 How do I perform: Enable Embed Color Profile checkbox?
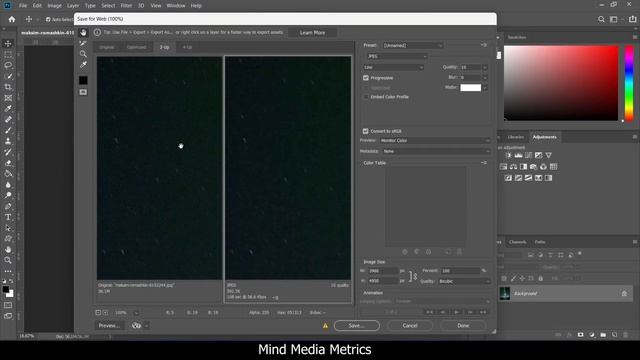366,97
